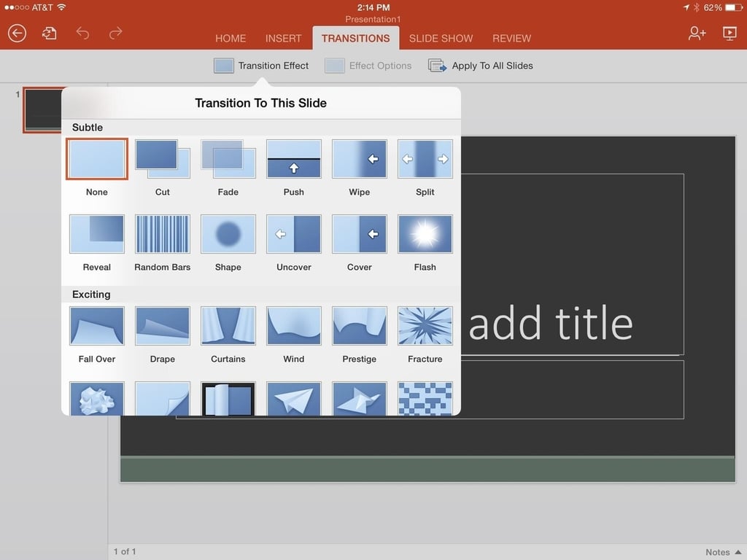Select the Reveal transition
This screenshot has width=747, height=560.
click(x=97, y=234)
